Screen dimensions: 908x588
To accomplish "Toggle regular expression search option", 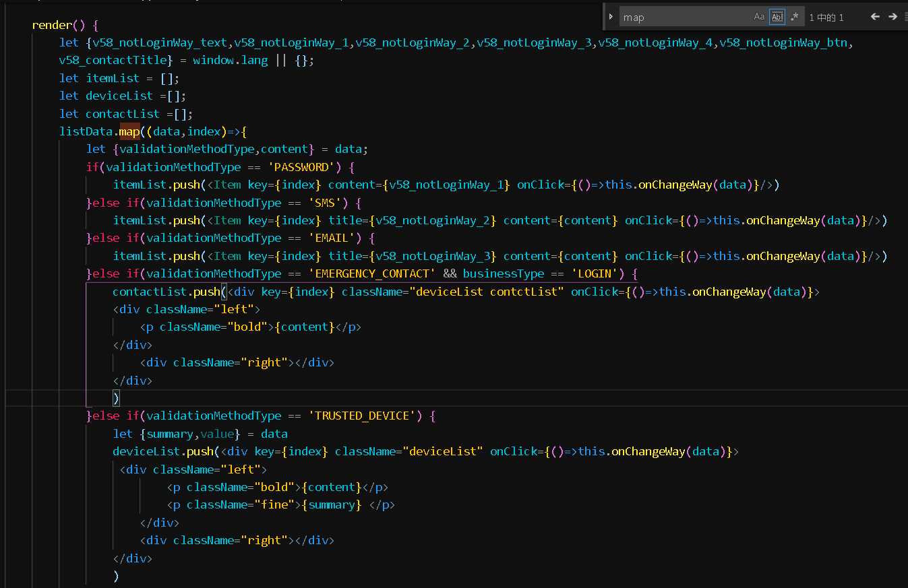I will pyautogui.click(x=795, y=17).
